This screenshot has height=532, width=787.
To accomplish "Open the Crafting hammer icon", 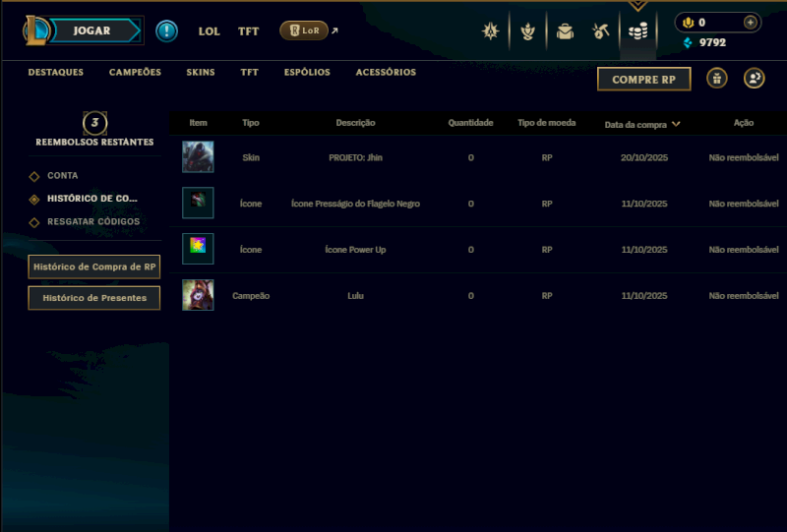I will tap(601, 31).
